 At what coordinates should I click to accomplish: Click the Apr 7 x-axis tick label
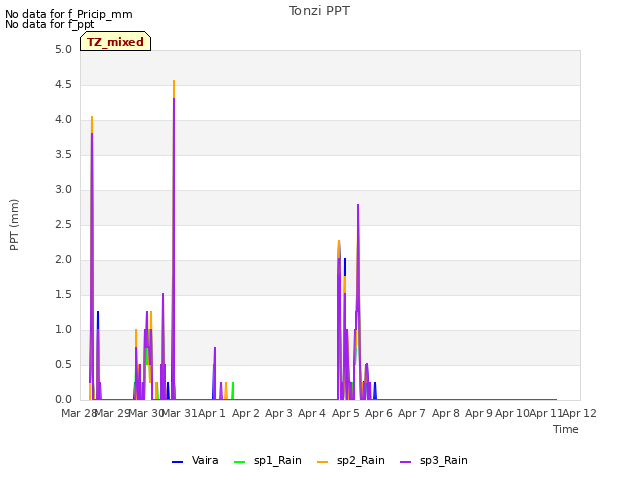pyautogui.click(x=412, y=413)
